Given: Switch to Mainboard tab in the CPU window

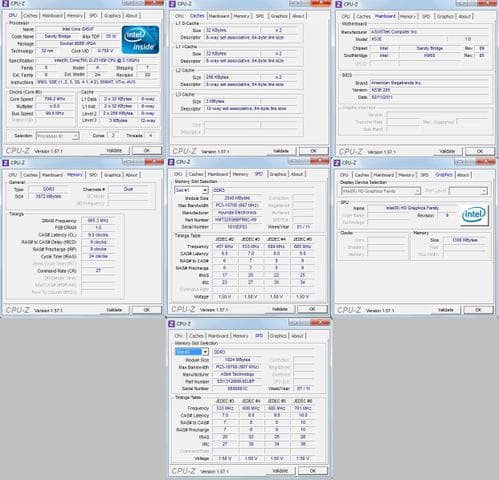Looking at the screenshot, I should click(x=52, y=16).
